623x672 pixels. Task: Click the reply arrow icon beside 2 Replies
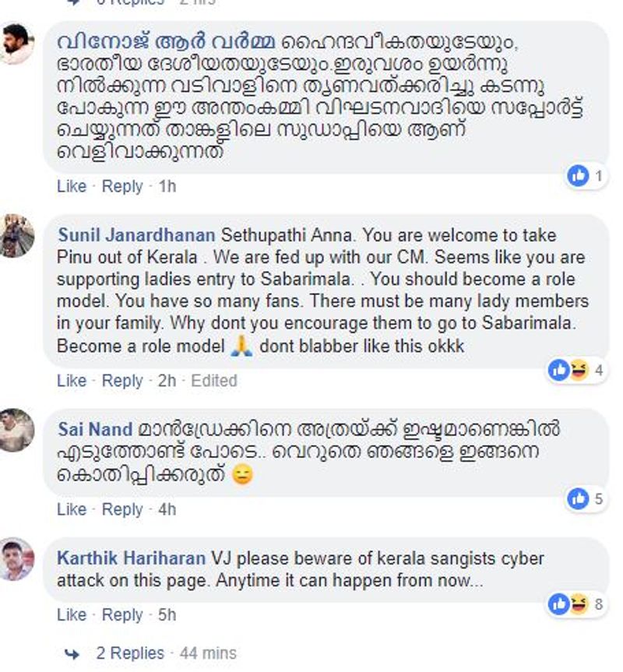click(x=72, y=653)
